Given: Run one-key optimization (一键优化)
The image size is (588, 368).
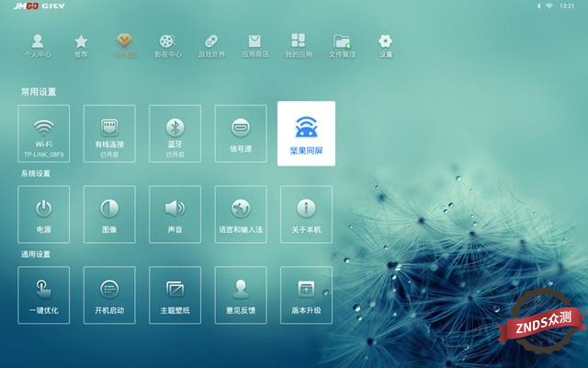Looking at the screenshot, I should tap(43, 295).
